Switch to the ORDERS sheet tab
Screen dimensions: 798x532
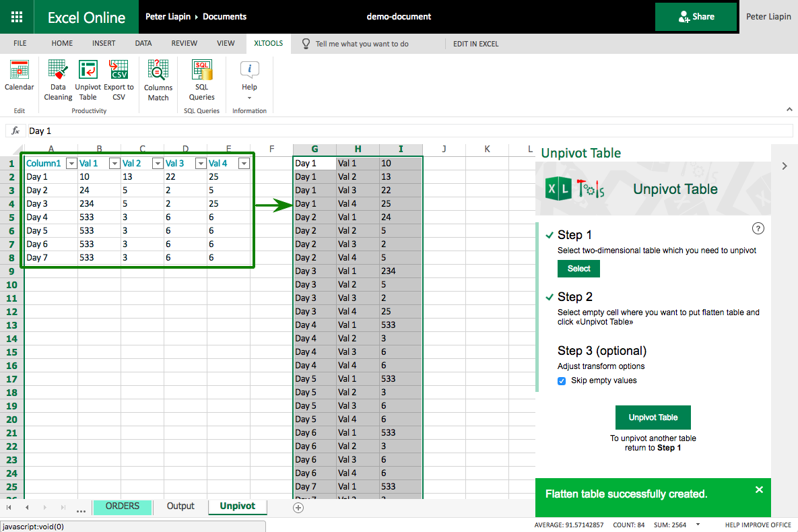pos(122,506)
